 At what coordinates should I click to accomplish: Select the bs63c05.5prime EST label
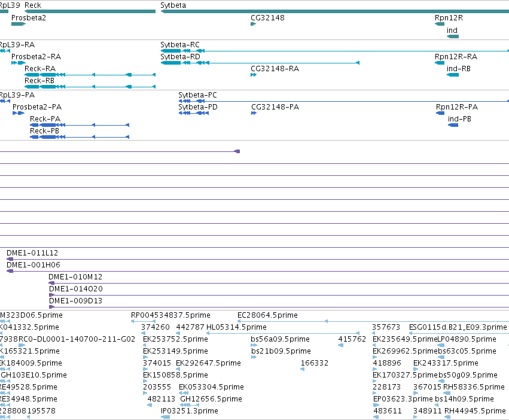[x=467, y=351]
